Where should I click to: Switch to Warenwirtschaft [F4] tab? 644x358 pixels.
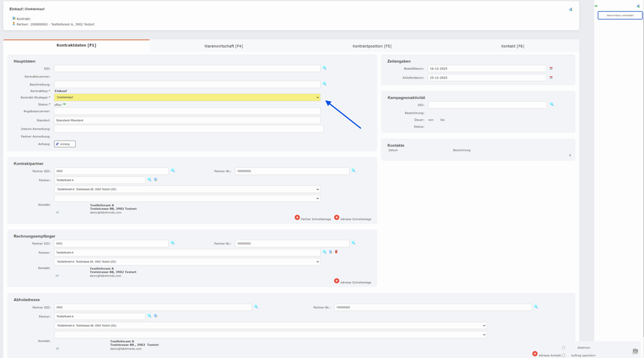pos(223,46)
